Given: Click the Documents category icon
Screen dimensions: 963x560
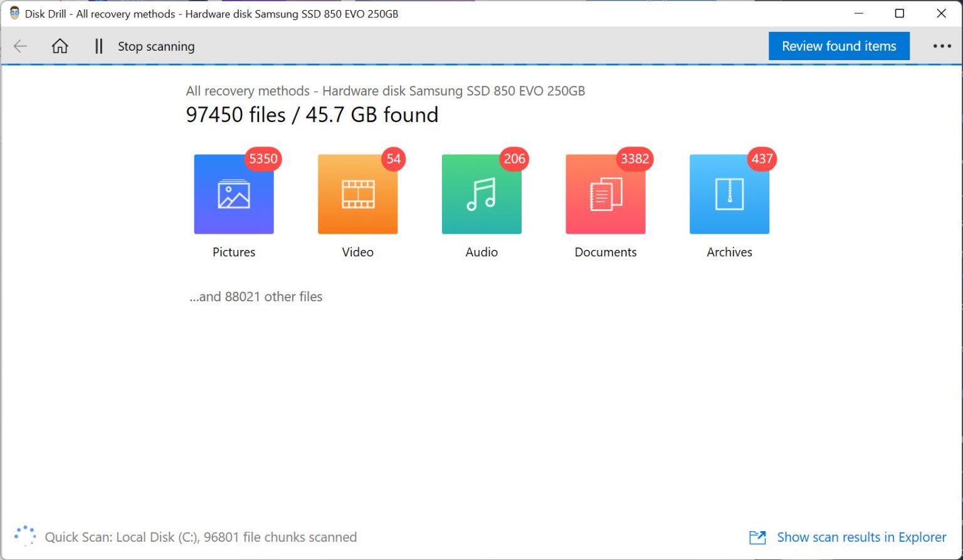Looking at the screenshot, I should 605,194.
